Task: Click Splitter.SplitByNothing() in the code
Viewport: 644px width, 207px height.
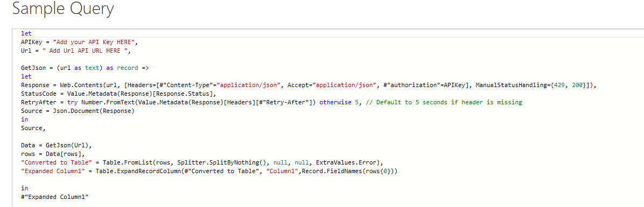Action: pos(222,163)
